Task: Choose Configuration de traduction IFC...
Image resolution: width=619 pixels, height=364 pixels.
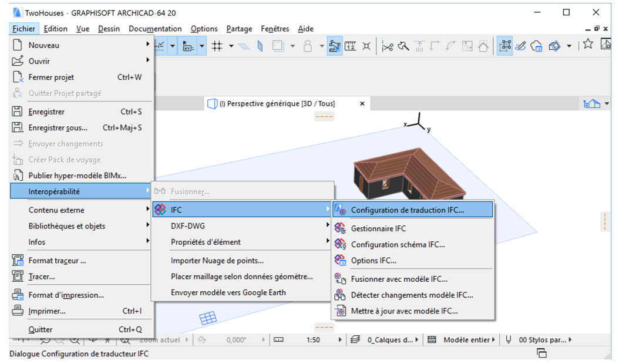Action: [x=407, y=210]
